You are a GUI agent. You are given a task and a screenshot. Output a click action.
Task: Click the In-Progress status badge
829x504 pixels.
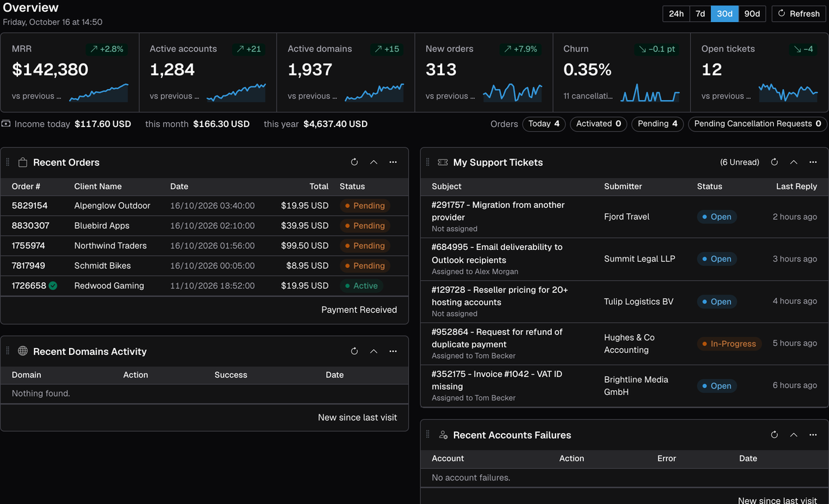(x=729, y=344)
